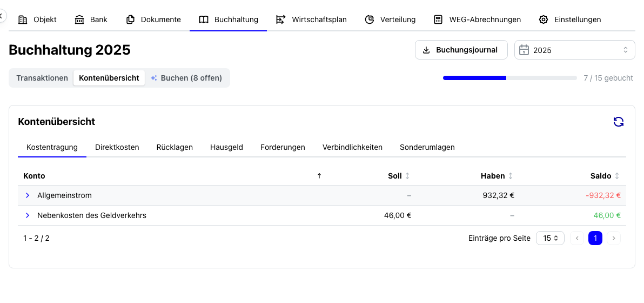This screenshot has height=303, width=644.
Task: Open WEG-Abrechnungen tab
Action: (478, 19)
